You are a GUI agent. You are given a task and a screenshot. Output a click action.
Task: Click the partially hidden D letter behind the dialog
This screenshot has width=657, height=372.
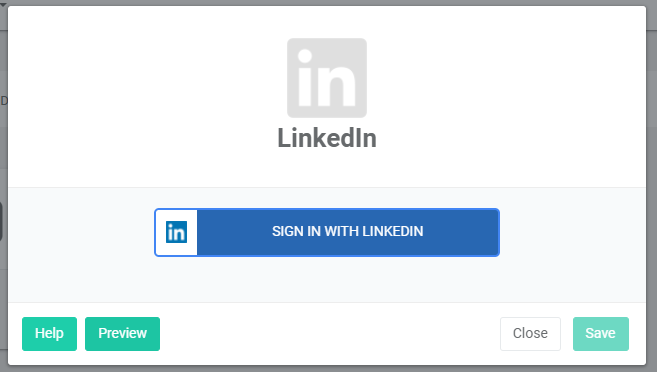tap(4, 101)
